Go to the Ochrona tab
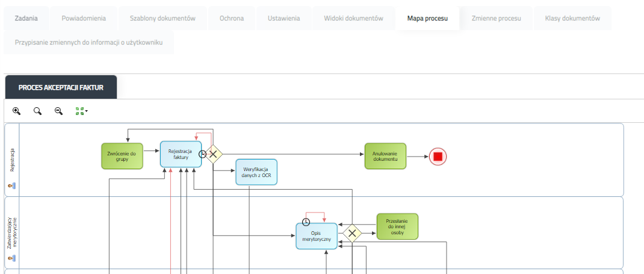 click(x=232, y=18)
